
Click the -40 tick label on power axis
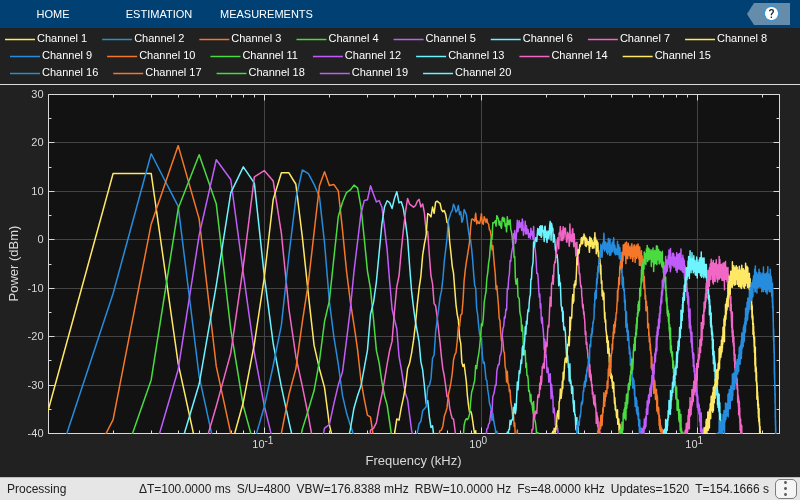coord(36,434)
